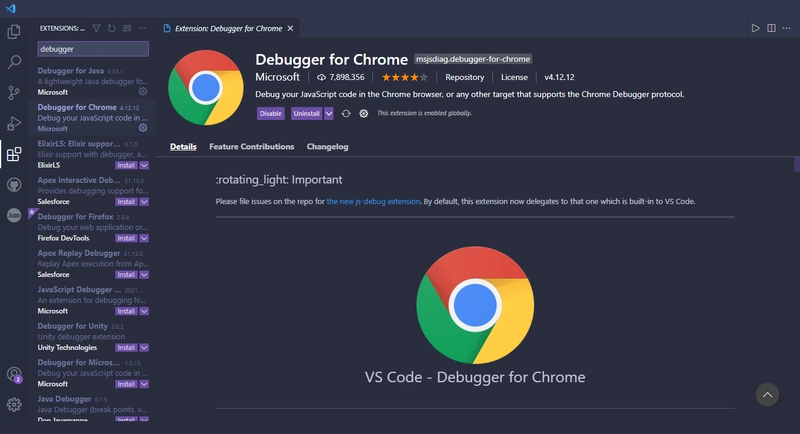Screen dimensions: 800x434
Task: Refresh the extensions list
Action: [x=112, y=29]
